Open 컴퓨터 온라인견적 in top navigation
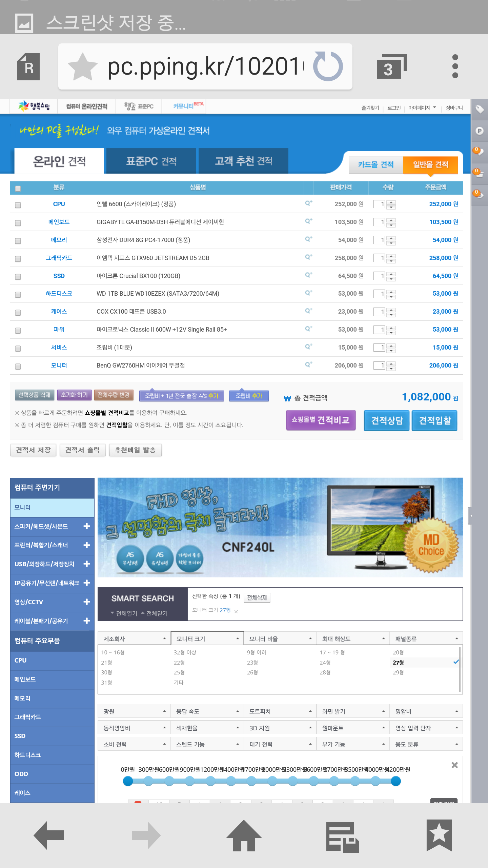This screenshot has width=488, height=868. [87, 106]
